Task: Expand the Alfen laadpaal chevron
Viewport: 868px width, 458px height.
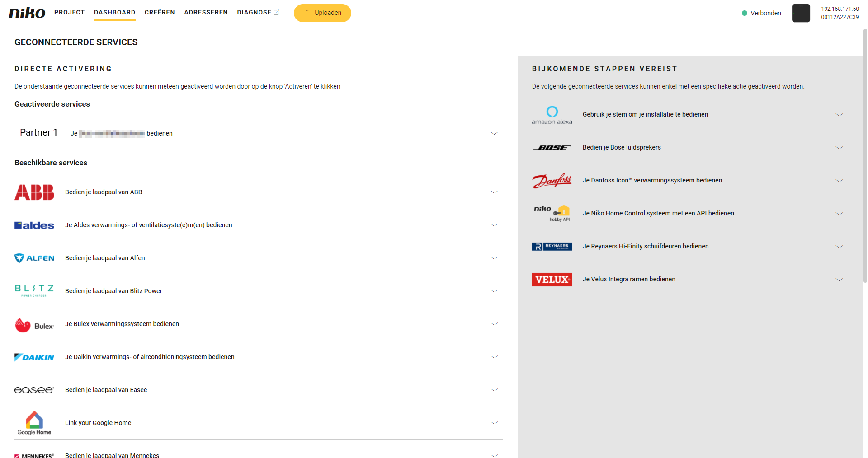Action: (x=494, y=258)
